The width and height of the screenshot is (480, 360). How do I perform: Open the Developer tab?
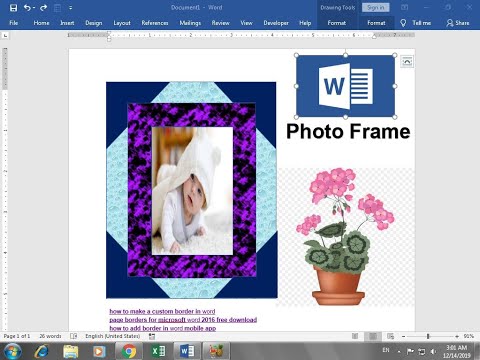[276, 23]
